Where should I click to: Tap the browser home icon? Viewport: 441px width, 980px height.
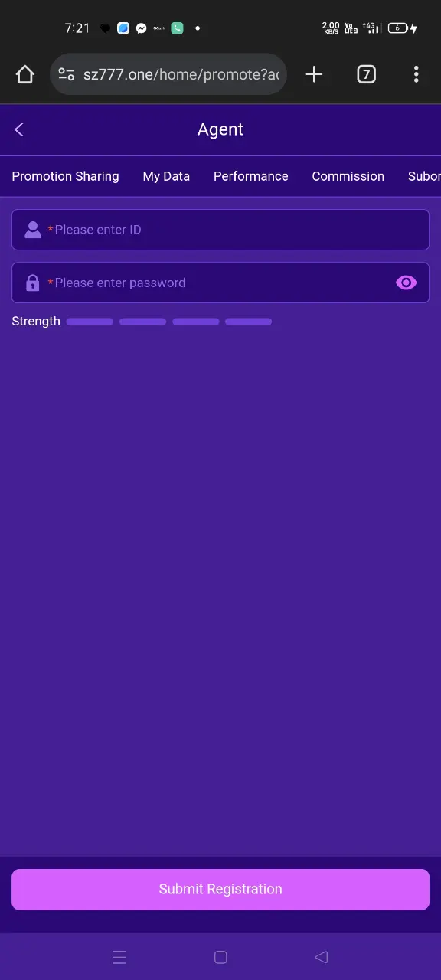click(25, 74)
